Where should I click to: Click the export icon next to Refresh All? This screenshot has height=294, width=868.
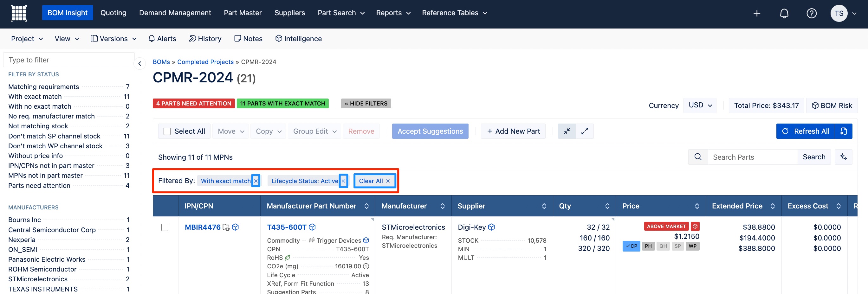[843, 131]
